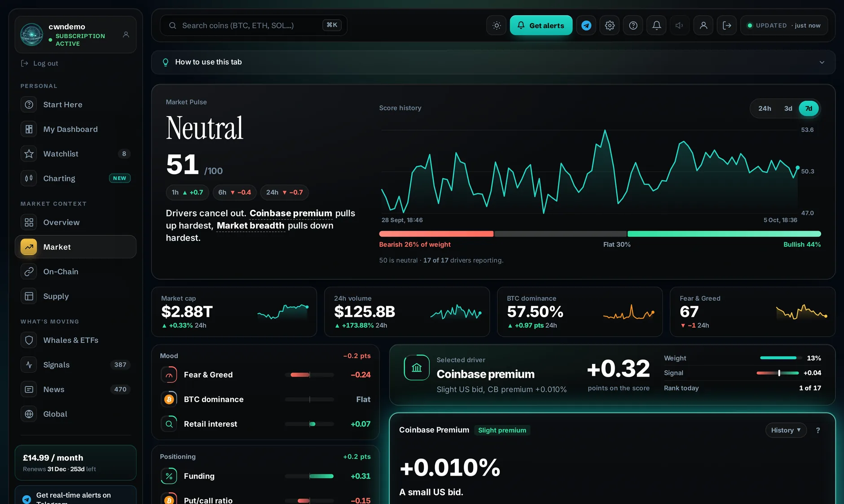Viewport: 844px width, 504px height.
Task: Open My Dashboard in sidebar
Action: (x=75, y=129)
